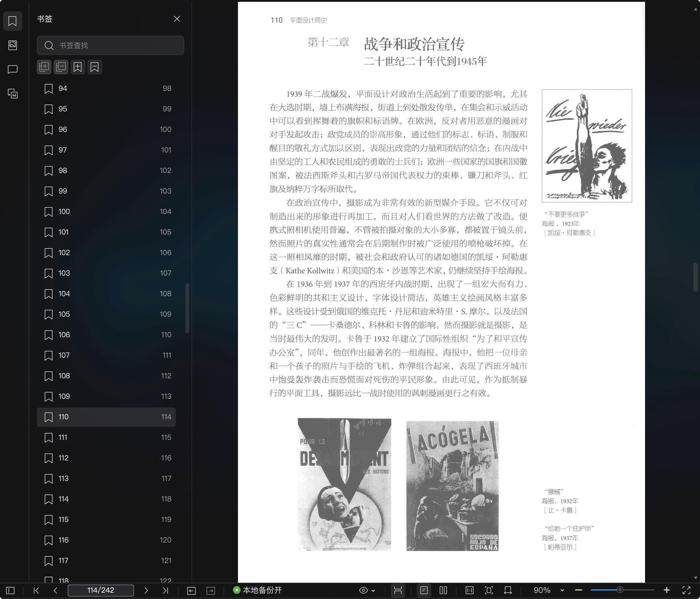This screenshot has width=700, height=599.
Task: Select bookmark 116 for page 120
Action: tap(106, 540)
